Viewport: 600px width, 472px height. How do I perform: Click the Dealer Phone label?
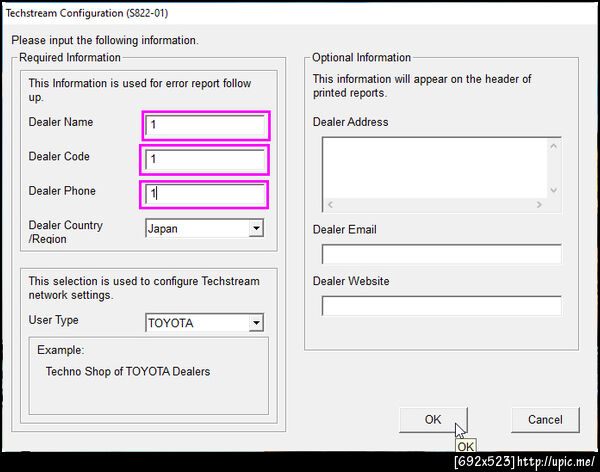click(x=62, y=191)
